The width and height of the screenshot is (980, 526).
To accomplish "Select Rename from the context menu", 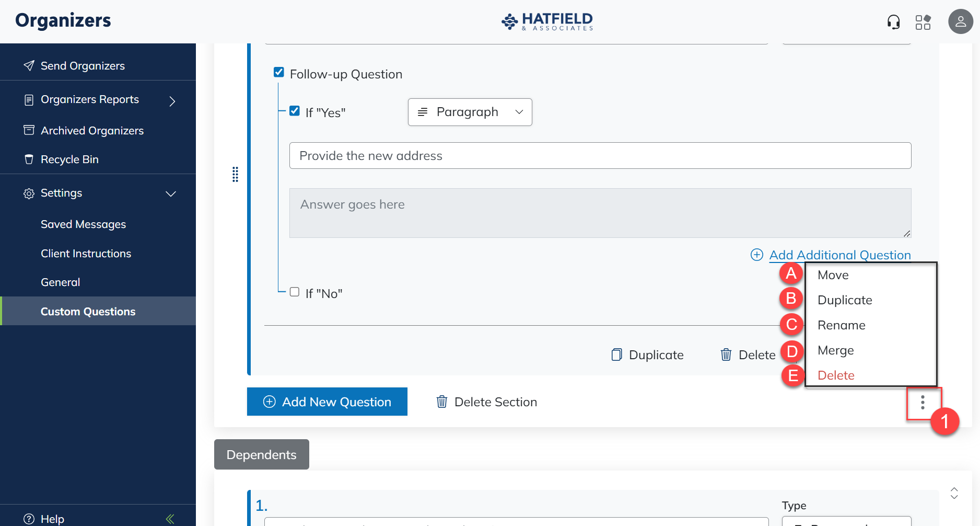I will [x=841, y=325].
